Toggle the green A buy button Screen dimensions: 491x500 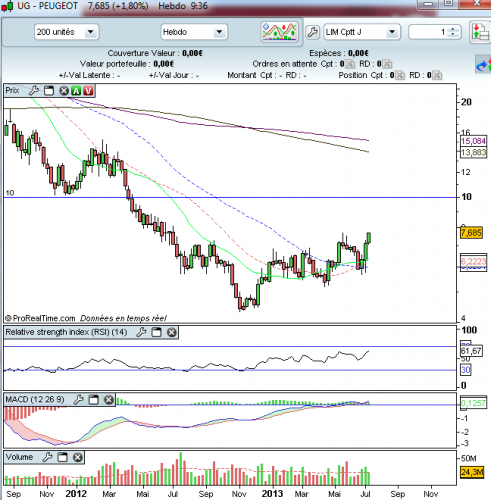click(76, 91)
